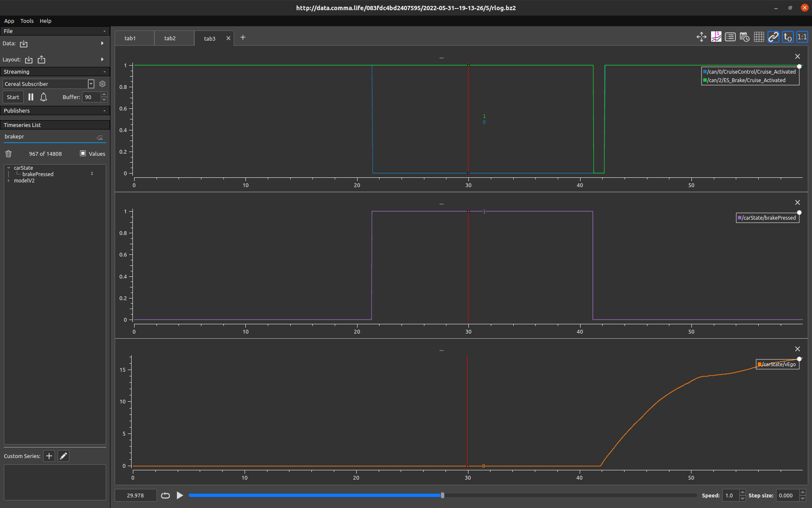Toggle legend visibility icon in toolbar
Screen dimensions: 812x508
point(730,37)
